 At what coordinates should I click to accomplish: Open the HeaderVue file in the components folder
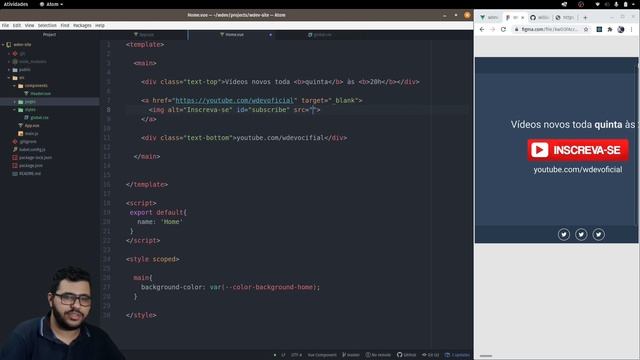pos(40,93)
